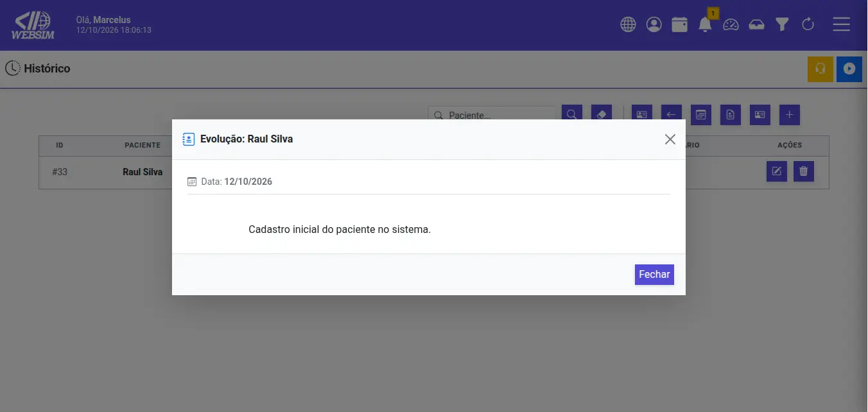Click Raul Silva in the table row

click(143, 172)
